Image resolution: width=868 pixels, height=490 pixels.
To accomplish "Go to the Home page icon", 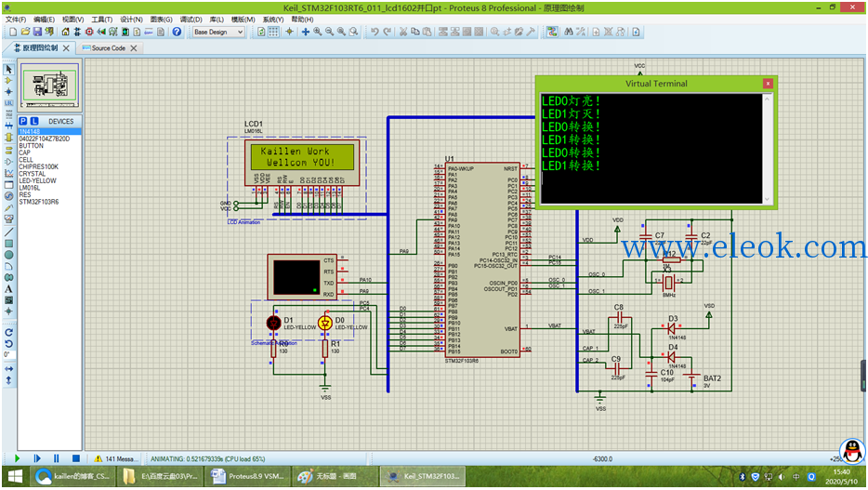I will point(65,33).
